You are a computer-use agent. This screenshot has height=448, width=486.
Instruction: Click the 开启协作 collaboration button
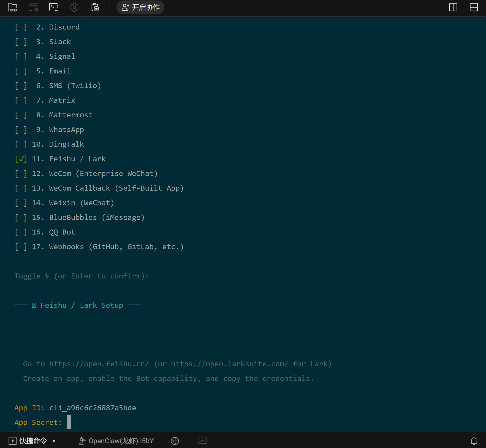(140, 7)
